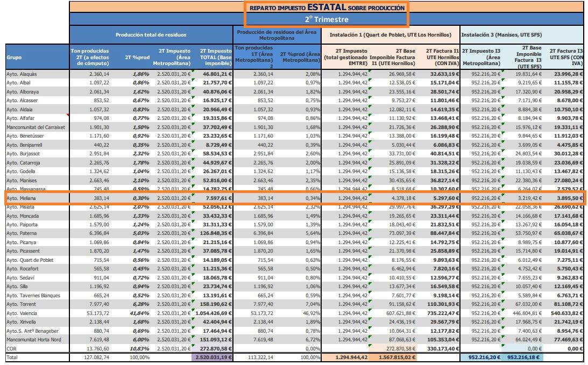Select the 'Instalación 3 (Manises, UTE SFS)' header
The height and width of the screenshot is (365, 588).
(x=521, y=34)
